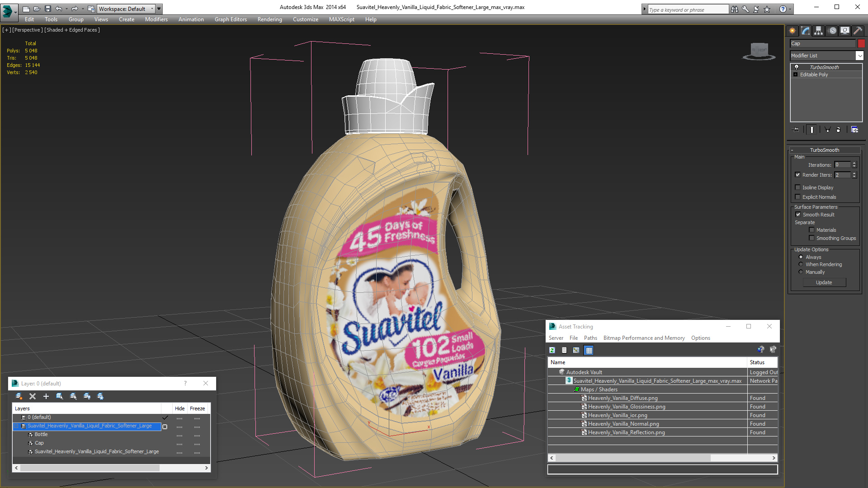Open the Utilities hammer tab
Viewport: 868px width, 488px height.
(858, 31)
